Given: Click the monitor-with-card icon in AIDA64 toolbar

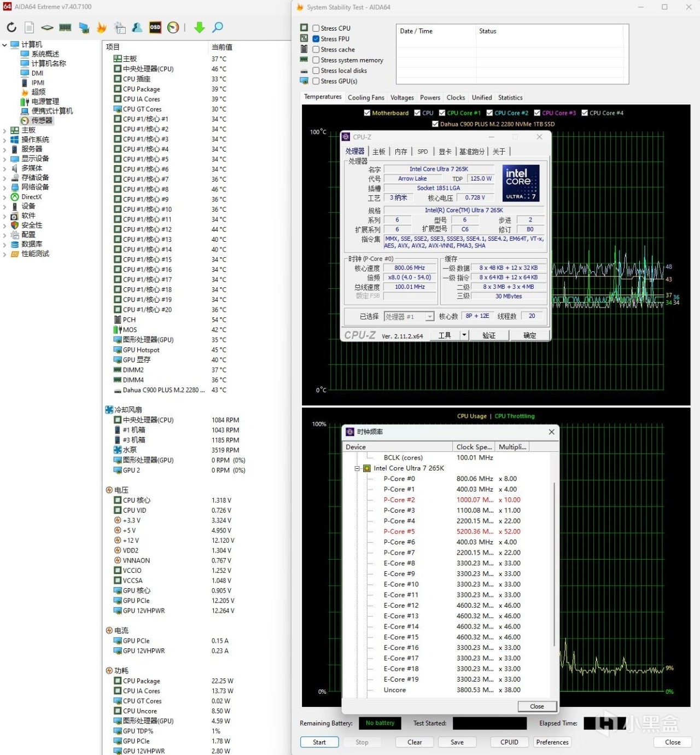Looking at the screenshot, I should click(84, 27).
